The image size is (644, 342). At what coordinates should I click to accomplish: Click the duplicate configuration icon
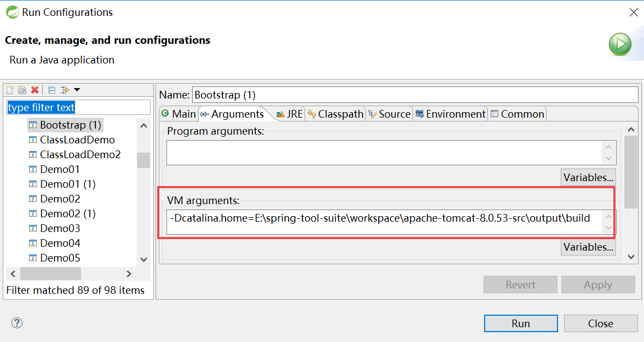(x=22, y=90)
